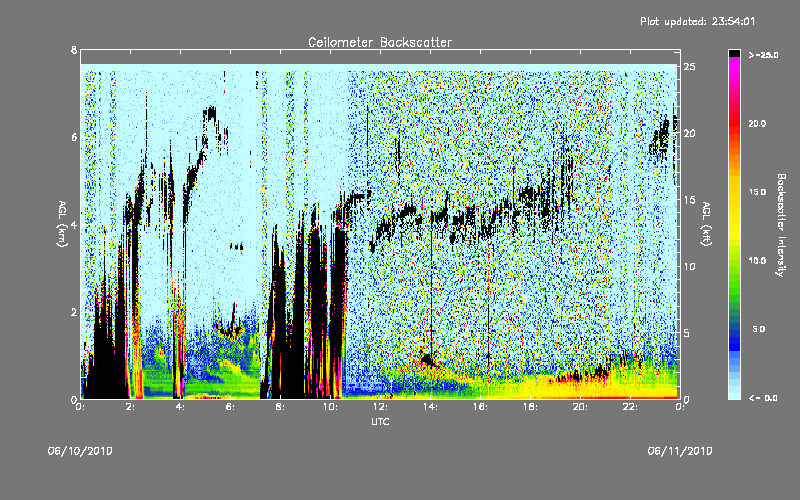Select the "12:" hour tick on the UTC axis

[x=380, y=407]
